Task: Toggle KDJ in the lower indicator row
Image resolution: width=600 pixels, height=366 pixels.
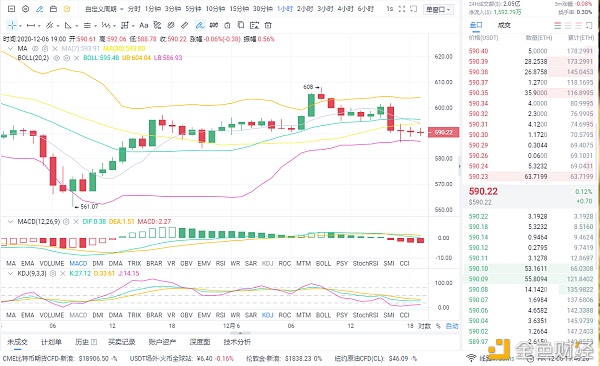Action: [267, 315]
